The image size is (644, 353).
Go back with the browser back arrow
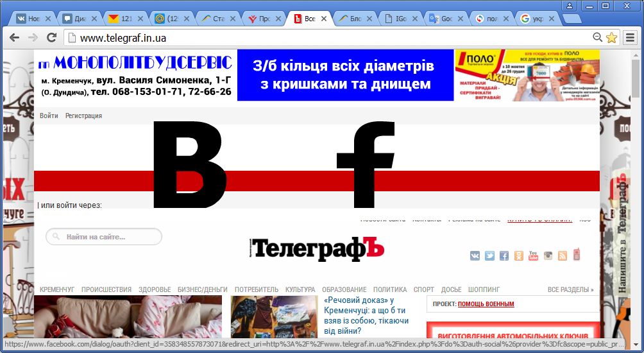(x=14, y=38)
